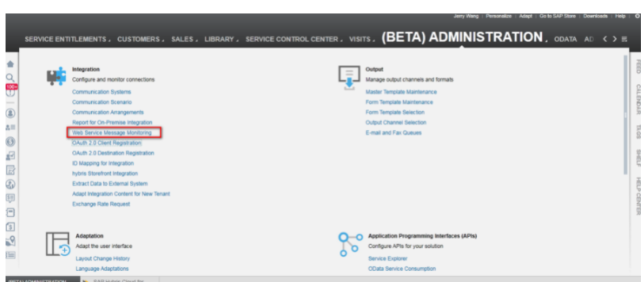Open the Customers work center
Viewport: 644px width, 294px height.
139,40
